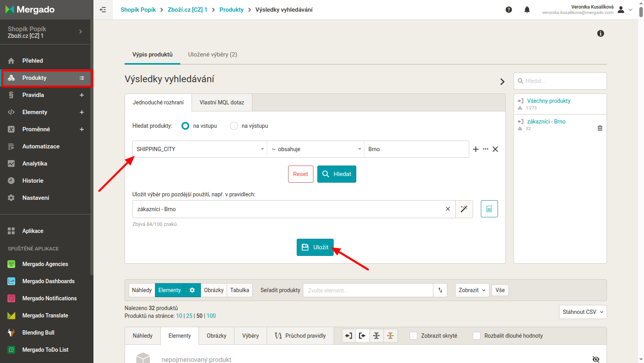The image size is (644, 363).
Task: Switch top view to Tabulka
Action: 239,290
